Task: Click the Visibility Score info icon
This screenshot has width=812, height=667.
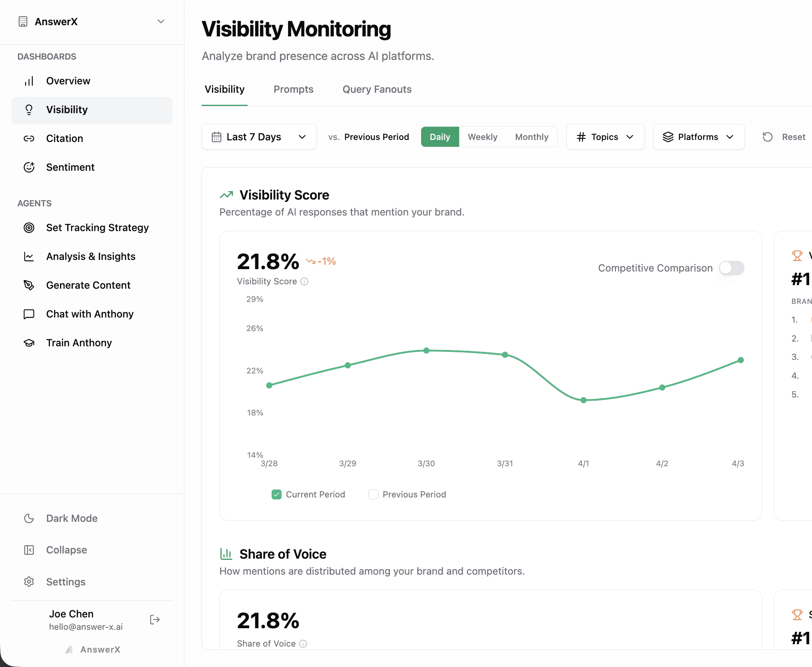Action: coord(304,282)
